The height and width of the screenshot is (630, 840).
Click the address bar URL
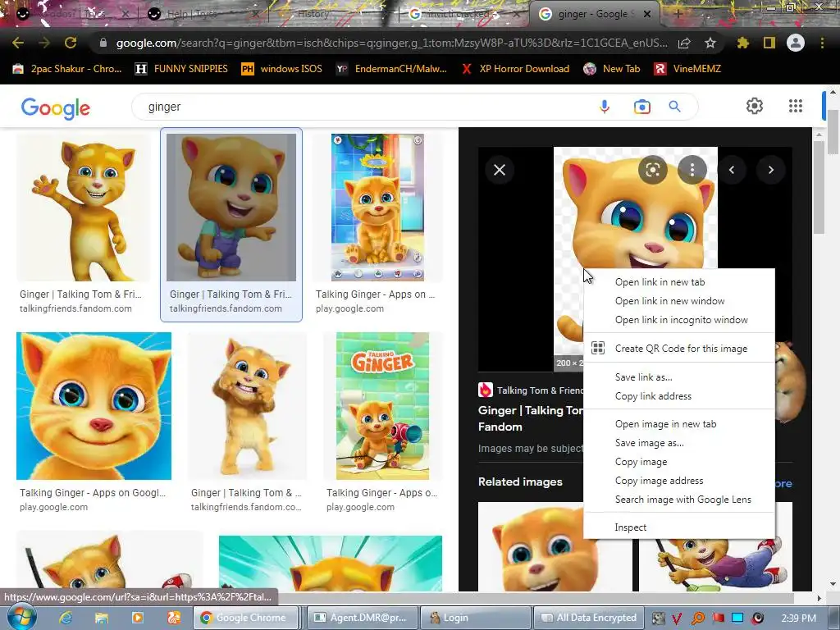[391, 43]
